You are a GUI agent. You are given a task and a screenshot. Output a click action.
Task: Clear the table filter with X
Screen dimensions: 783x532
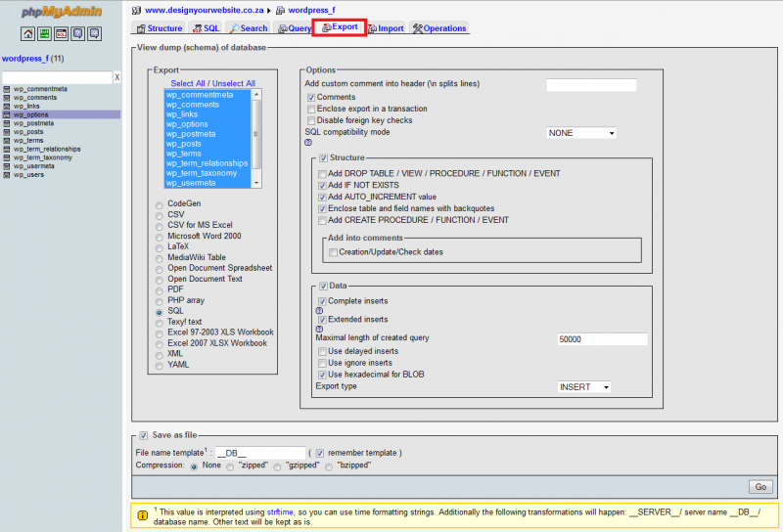116,77
